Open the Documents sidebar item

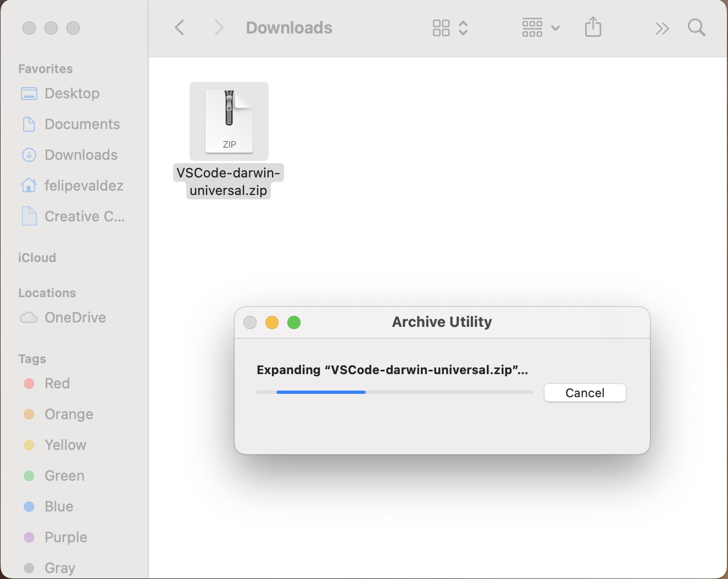[x=82, y=124]
